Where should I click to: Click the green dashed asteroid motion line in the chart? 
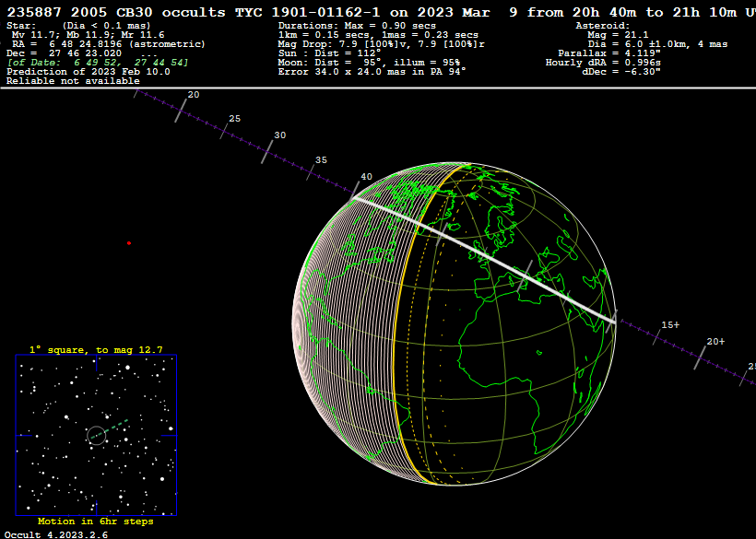110,428
